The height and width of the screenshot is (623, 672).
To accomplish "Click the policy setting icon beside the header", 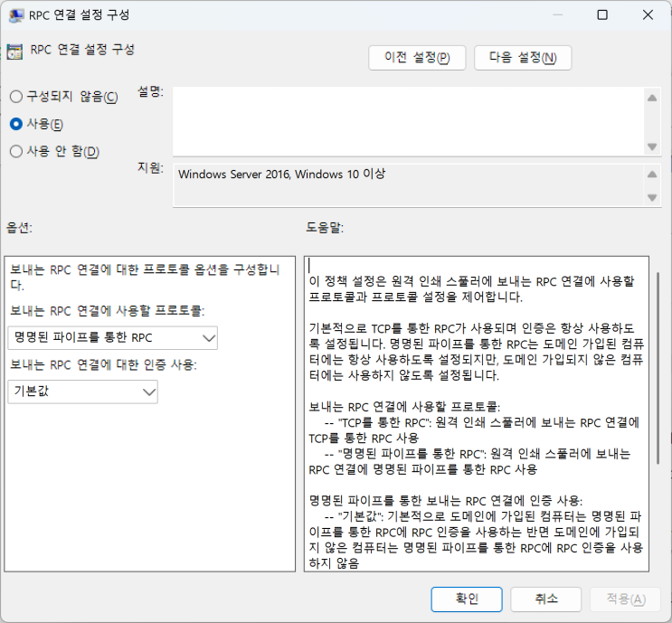I will 14,52.
